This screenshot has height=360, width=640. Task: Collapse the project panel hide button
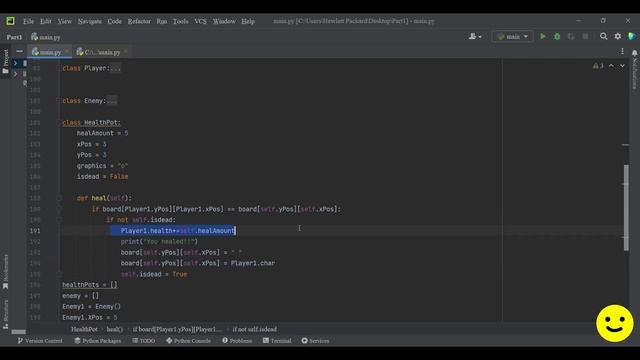tap(19, 51)
